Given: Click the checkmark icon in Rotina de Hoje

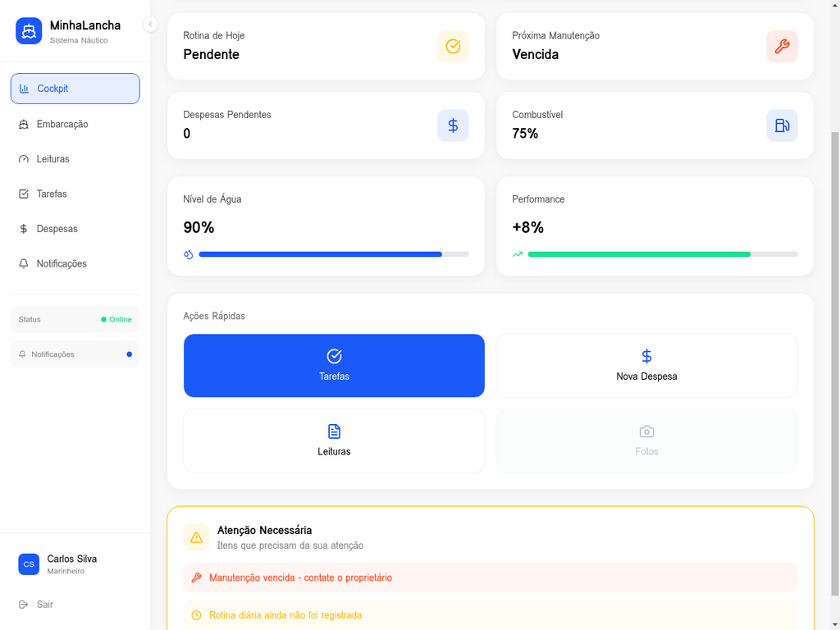Looking at the screenshot, I should pos(453,47).
